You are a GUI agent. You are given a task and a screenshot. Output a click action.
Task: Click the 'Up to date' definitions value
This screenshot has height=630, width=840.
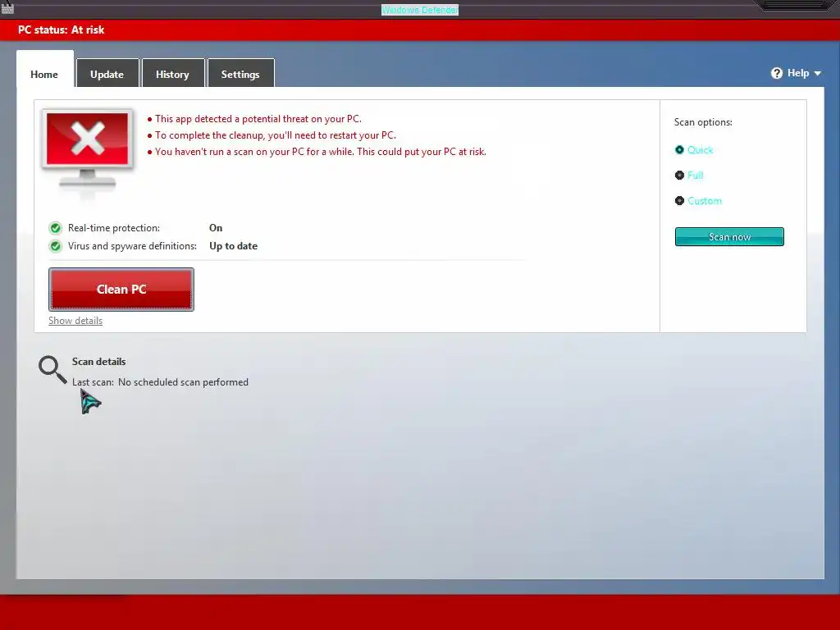pyautogui.click(x=234, y=246)
